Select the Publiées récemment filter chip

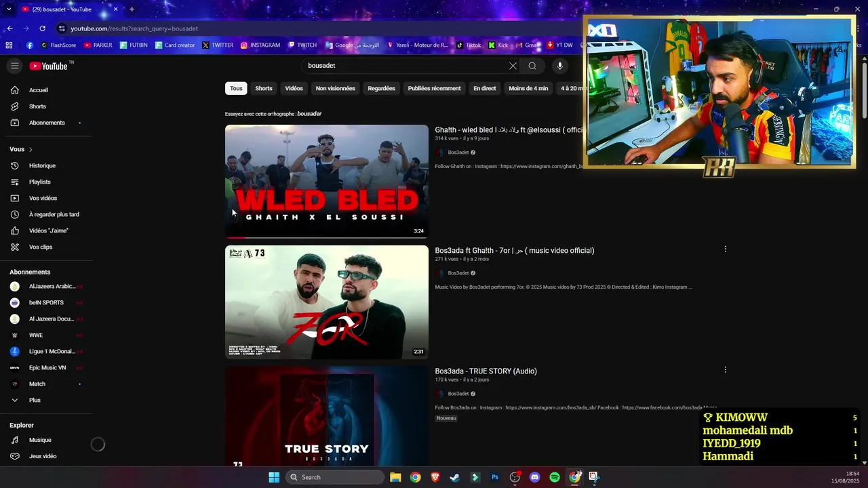pyautogui.click(x=434, y=88)
